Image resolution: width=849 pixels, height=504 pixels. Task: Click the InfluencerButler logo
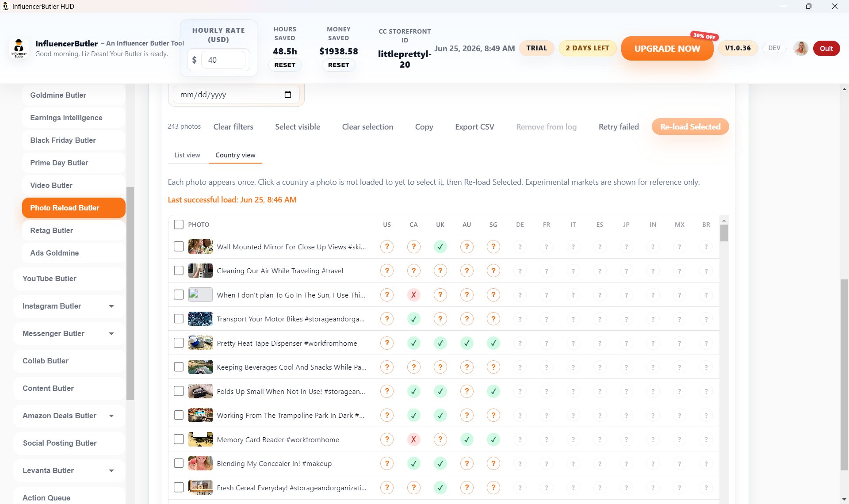pyautogui.click(x=19, y=49)
